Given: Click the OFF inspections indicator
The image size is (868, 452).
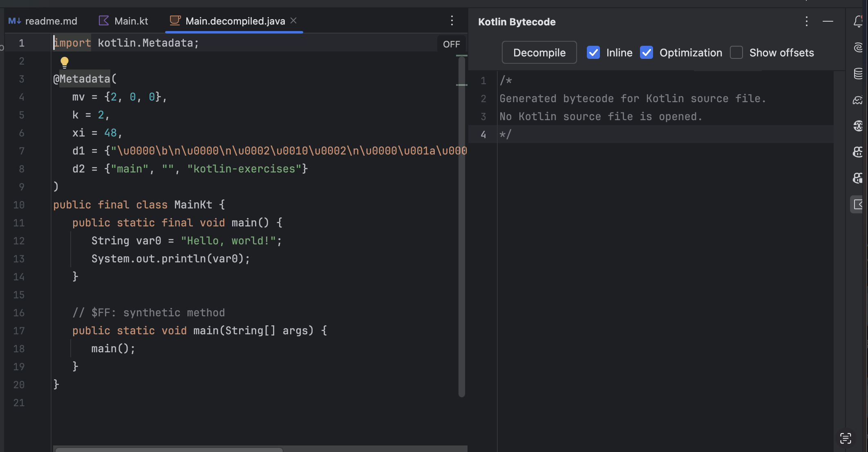Looking at the screenshot, I should point(451,44).
